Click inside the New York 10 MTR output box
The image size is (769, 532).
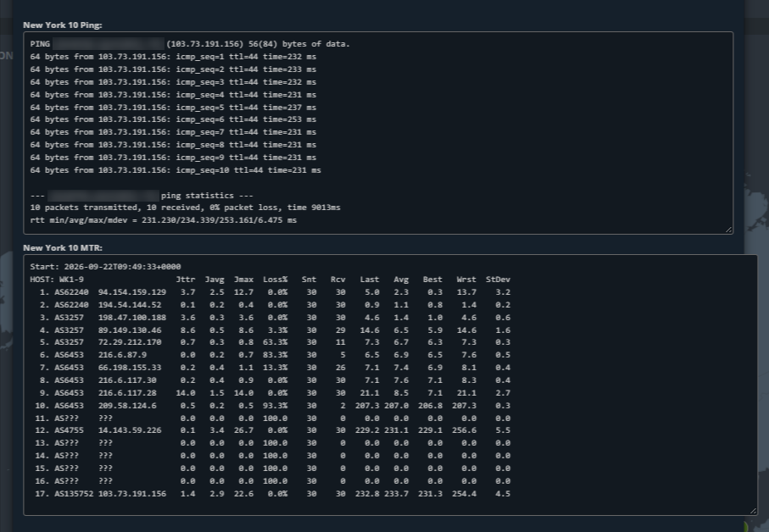point(390,385)
